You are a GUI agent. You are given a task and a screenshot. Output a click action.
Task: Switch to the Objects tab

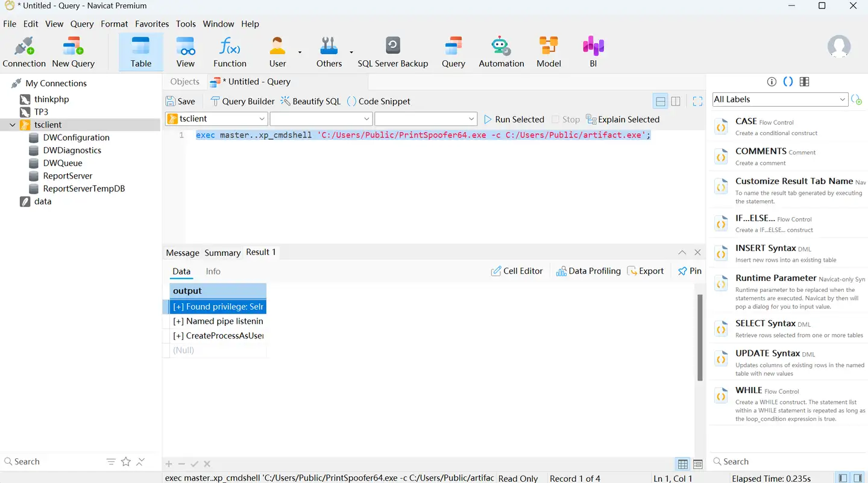point(184,82)
